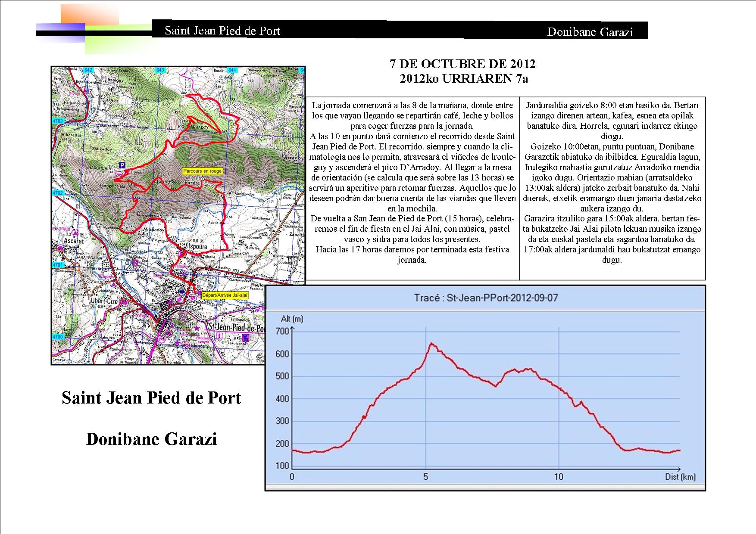Click the 643 grid coordinate label

(x=161, y=70)
